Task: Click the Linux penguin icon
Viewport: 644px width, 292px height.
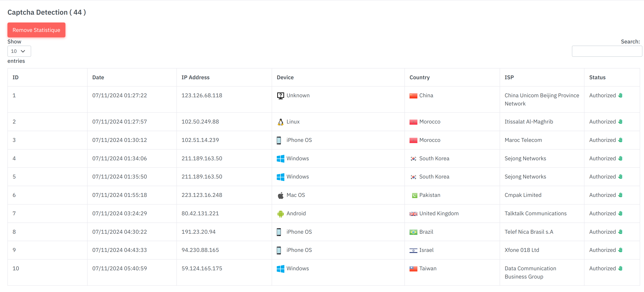Action: (280, 122)
